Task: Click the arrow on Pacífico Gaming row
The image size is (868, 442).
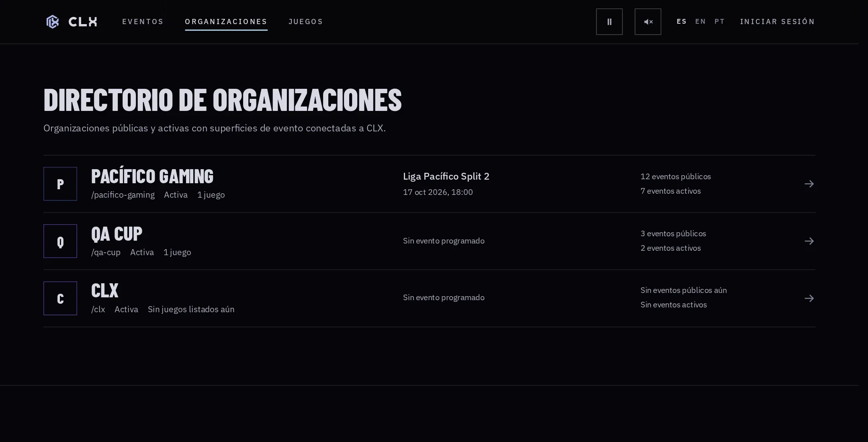Action: click(809, 184)
